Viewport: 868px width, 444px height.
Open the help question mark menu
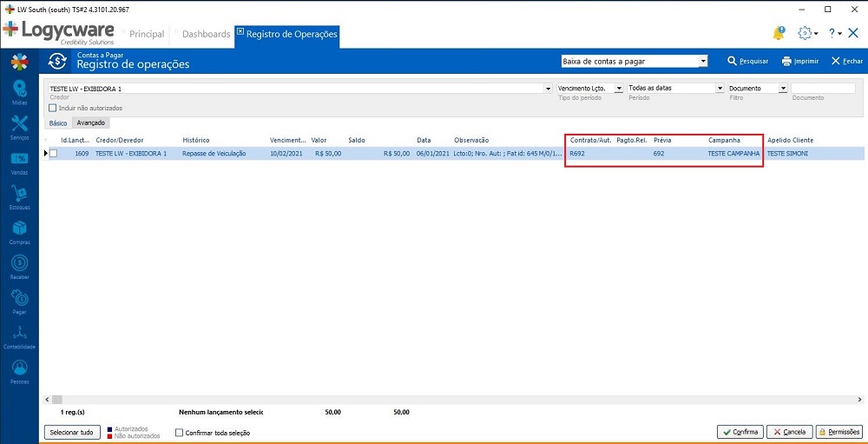tap(835, 33)
